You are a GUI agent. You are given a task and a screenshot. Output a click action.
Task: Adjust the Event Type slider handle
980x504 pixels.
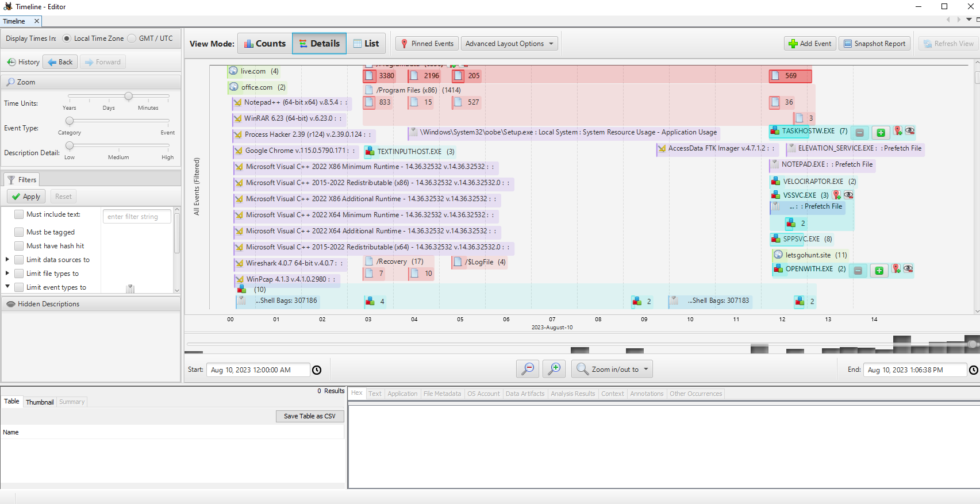tap(70, 121)
